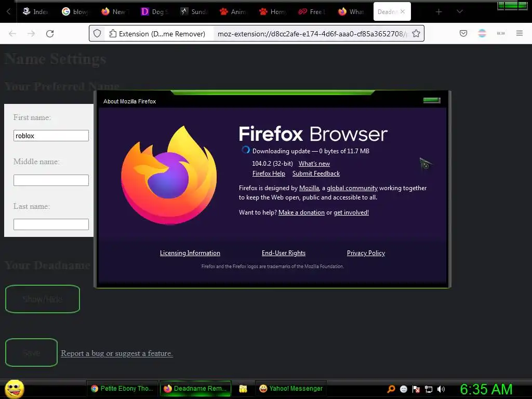The height and width of the screenshot is (399, 532).
Task: Open the shield tracking protection icon
Action: click(97, 34)
